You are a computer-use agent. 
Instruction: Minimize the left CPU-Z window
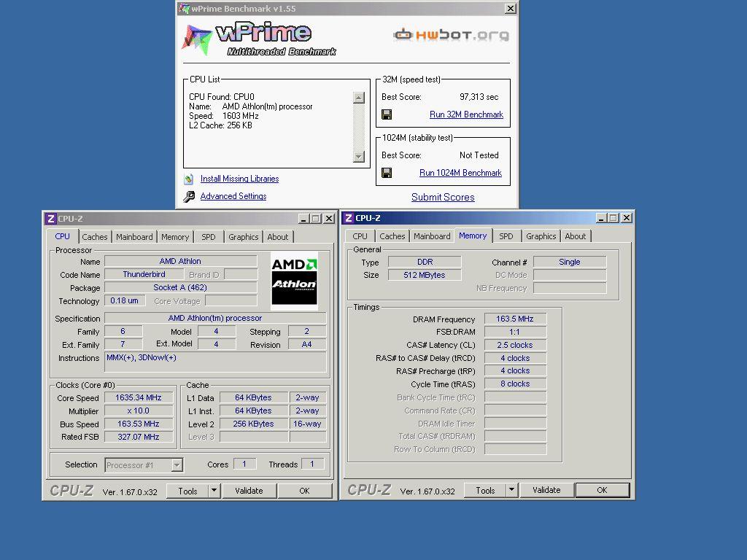(303, 219)
